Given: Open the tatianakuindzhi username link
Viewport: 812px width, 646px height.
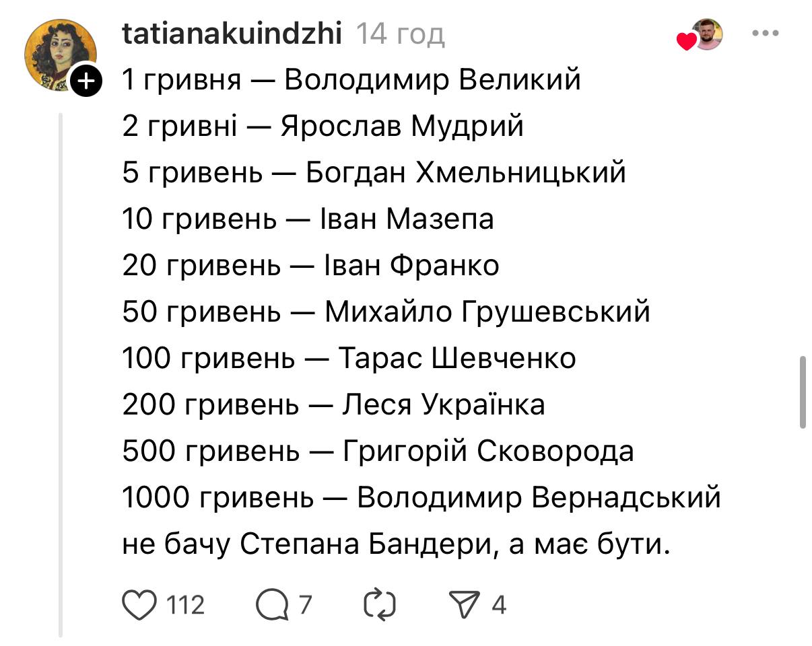Looking at the screenshot, I should [232, 33].
